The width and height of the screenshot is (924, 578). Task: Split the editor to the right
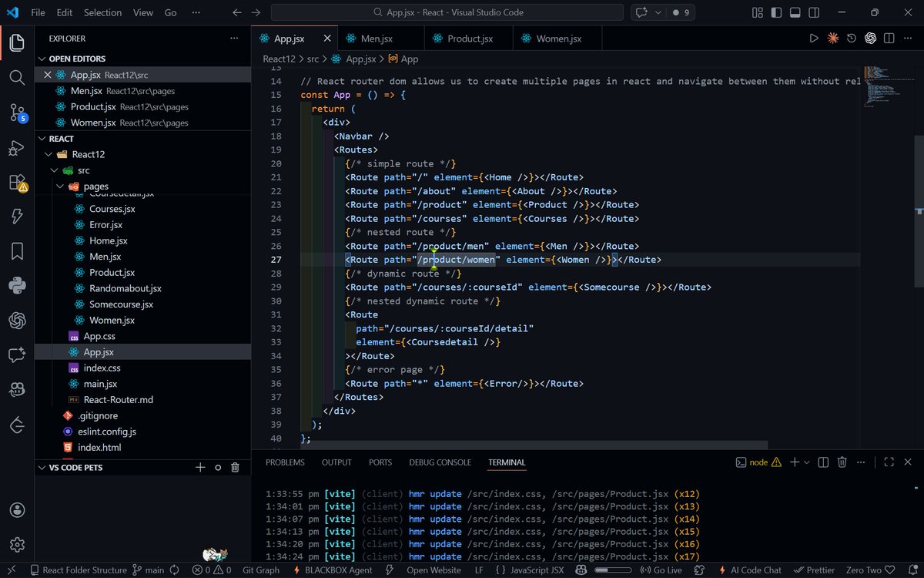(889, 38)
